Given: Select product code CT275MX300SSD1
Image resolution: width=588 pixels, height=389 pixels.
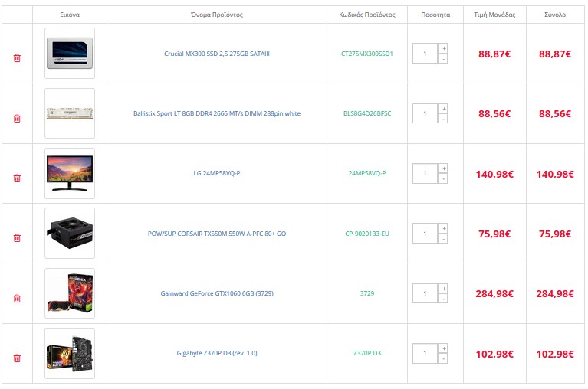Looking at the screenshot, I should click(x=367, y=54).
